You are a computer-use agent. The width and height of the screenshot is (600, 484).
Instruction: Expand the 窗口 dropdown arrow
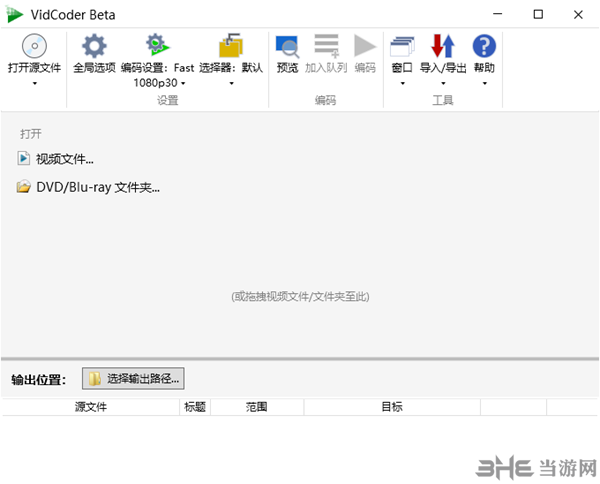pyautogui.click(x=403, y=83)
